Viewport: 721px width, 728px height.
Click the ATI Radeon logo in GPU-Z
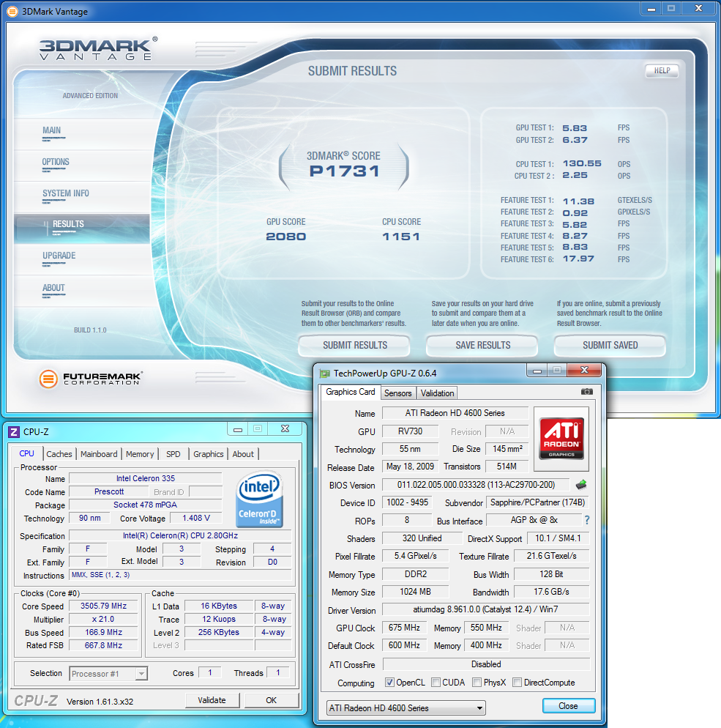pos(561,439)
